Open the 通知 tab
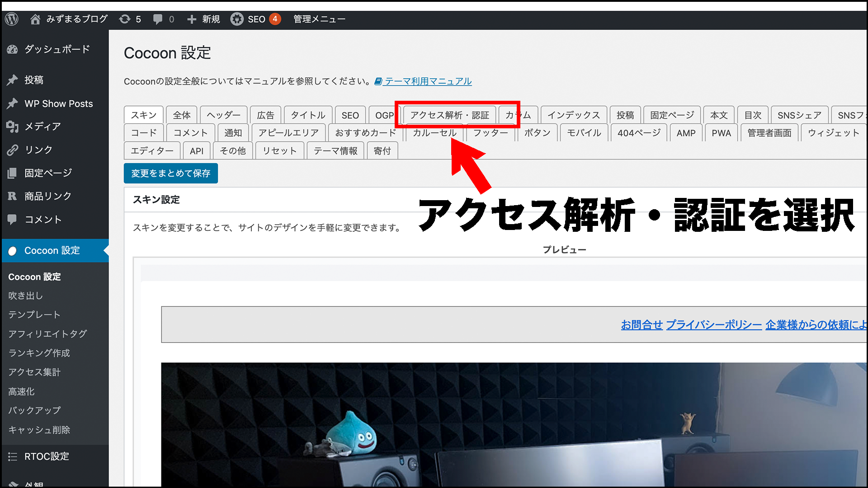 (233, 133)
